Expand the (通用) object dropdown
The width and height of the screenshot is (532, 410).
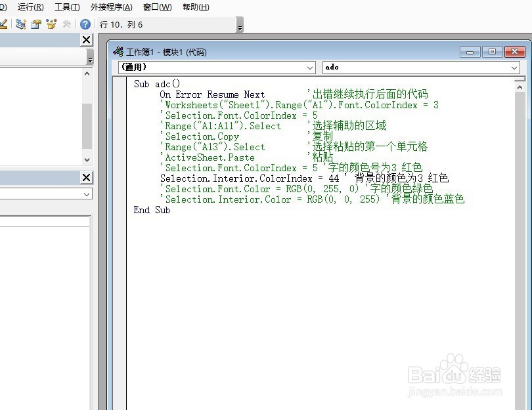point(310,68)
